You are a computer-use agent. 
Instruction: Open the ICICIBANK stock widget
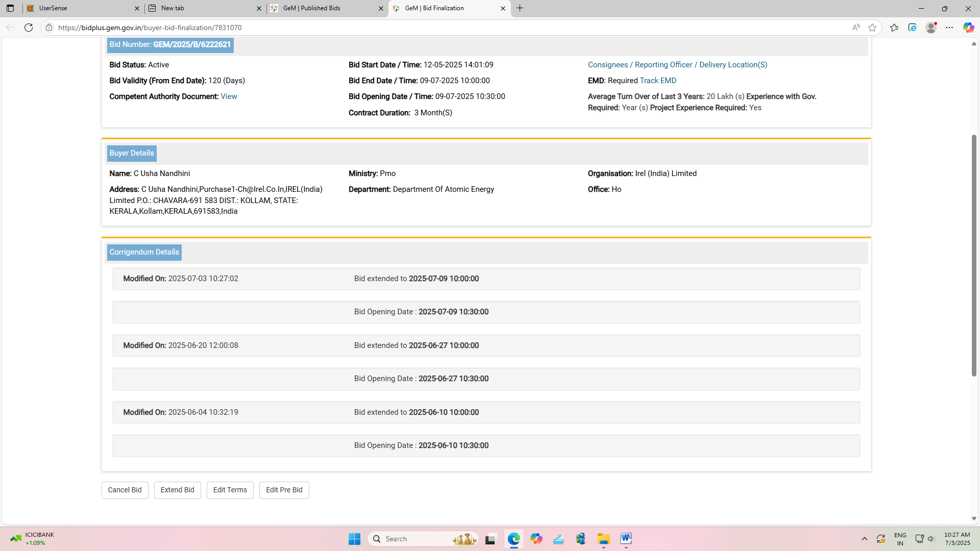pos(32,539)
